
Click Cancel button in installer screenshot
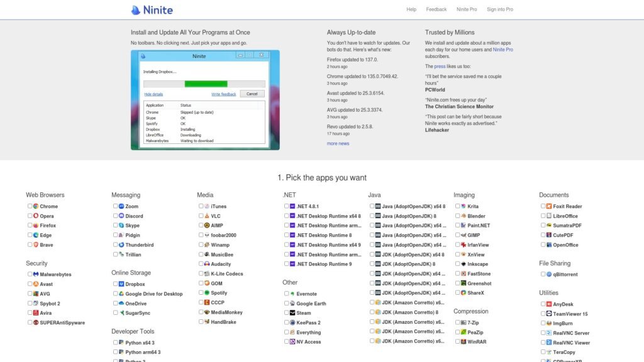point(252,94)
